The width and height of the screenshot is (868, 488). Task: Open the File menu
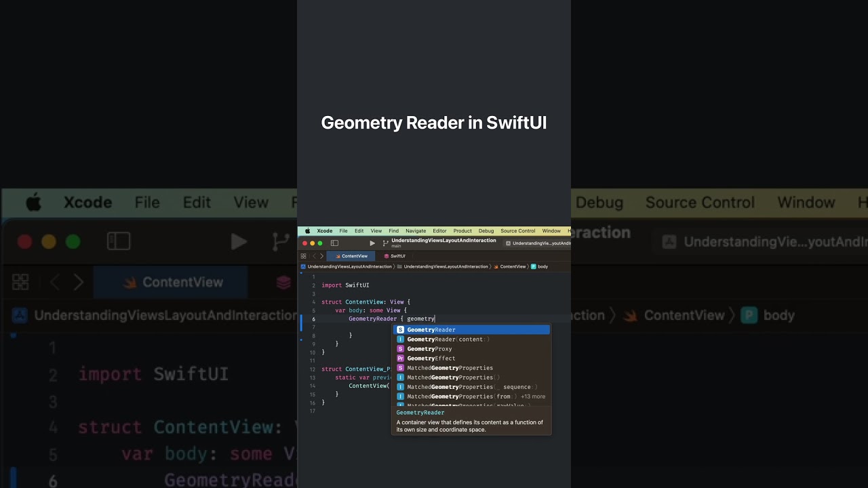click(343, 231)
